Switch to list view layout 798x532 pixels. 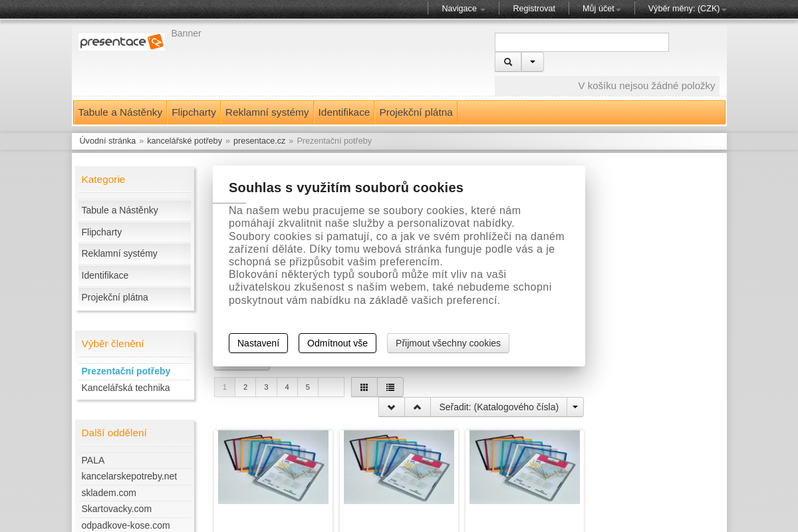click(390, 387)
